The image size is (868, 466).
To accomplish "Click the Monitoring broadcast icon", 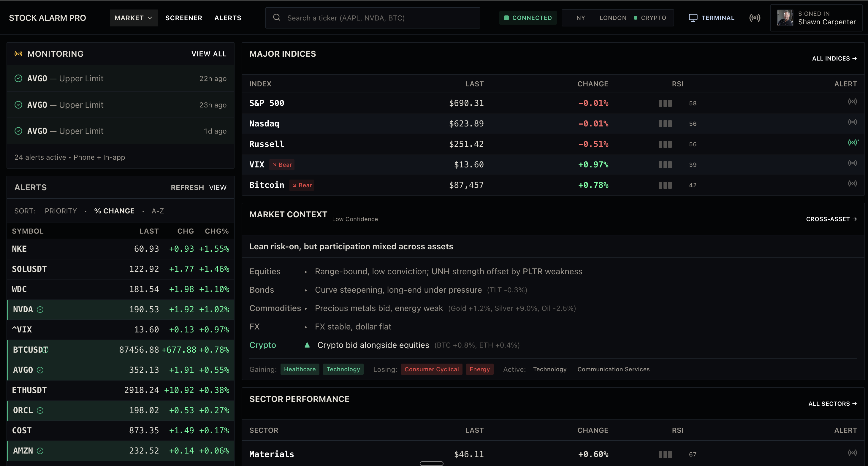I will coord(18,53).
